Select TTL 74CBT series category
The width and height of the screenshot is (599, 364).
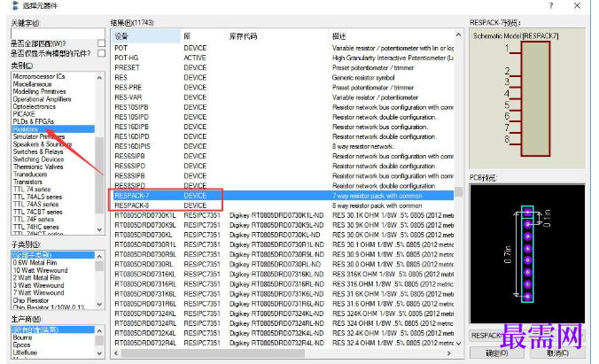tap(37, 212)
